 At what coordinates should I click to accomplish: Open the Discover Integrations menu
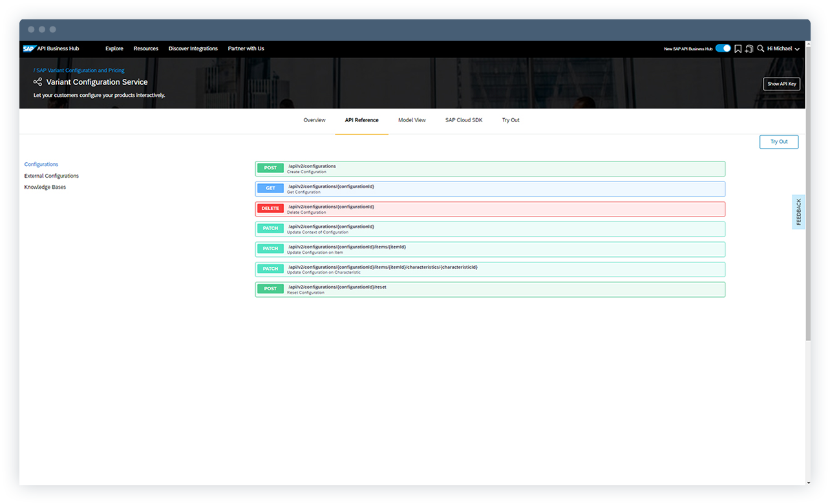tap(192, 48)
